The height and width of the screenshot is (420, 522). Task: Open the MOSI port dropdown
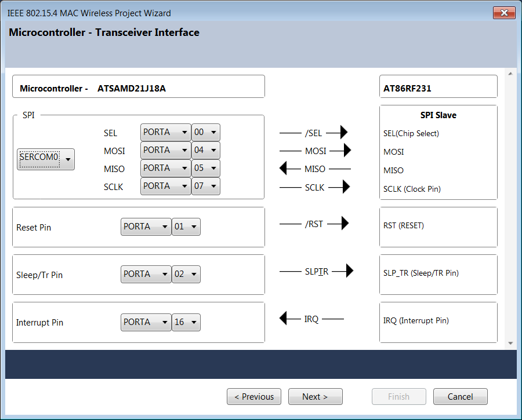165,150
